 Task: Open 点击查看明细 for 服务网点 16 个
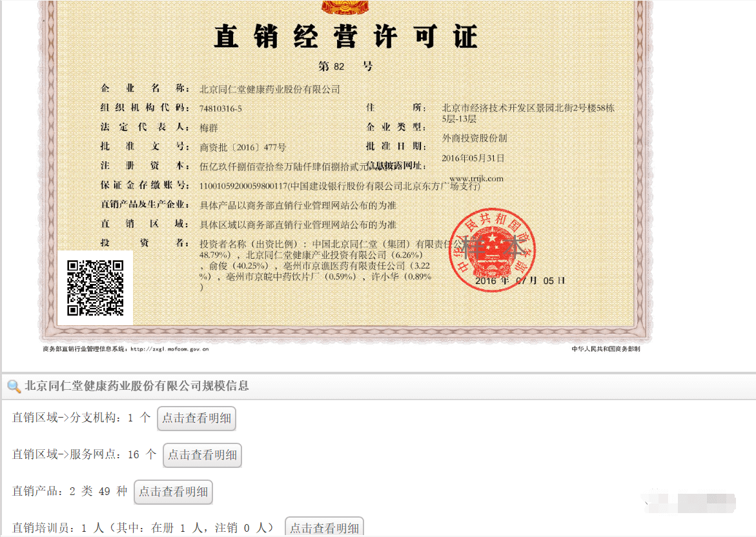(x=202, y=455)
